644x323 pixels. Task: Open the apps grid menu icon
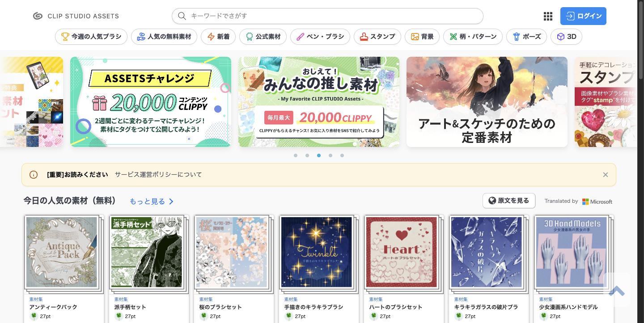(548, 16)
